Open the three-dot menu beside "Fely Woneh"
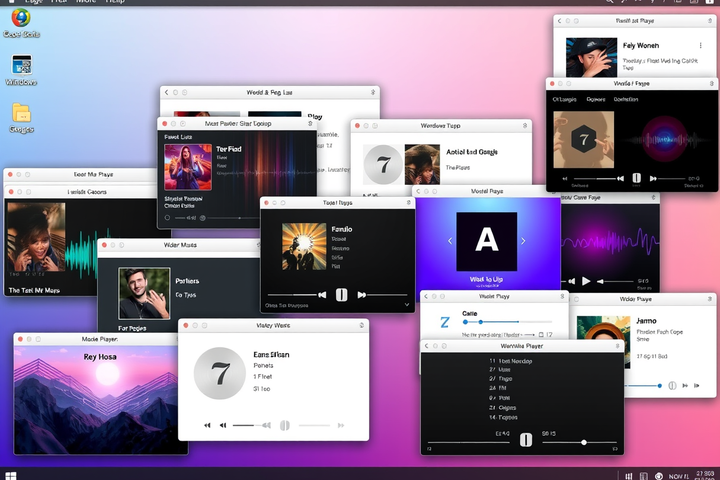720x480 pixels. [x=700, y=45]
